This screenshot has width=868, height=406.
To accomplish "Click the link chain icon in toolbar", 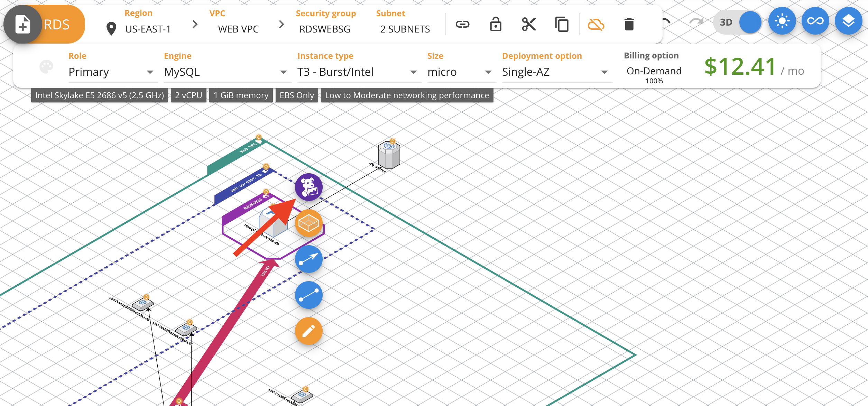I will [x=462, y=24].
